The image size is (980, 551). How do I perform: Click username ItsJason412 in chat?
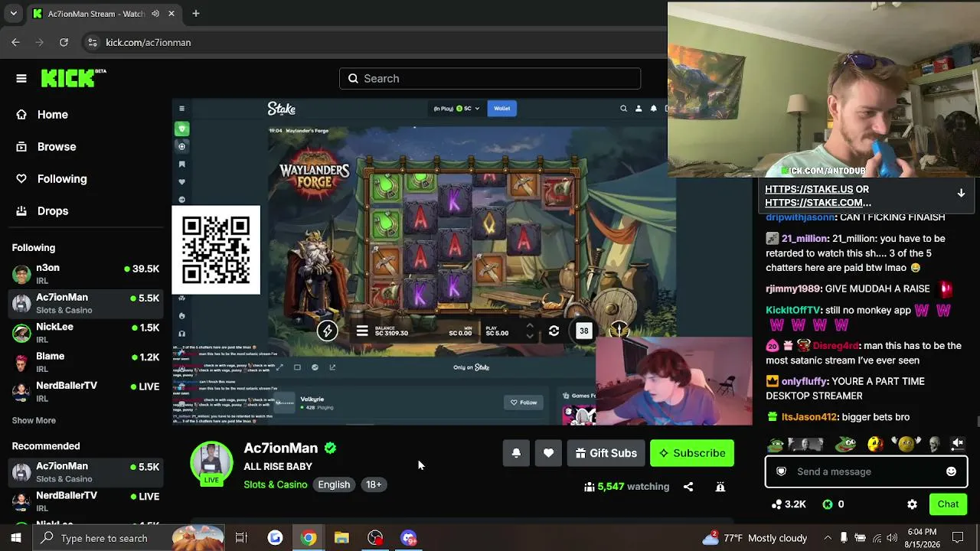pyautogui.click(x=809, y=417)
